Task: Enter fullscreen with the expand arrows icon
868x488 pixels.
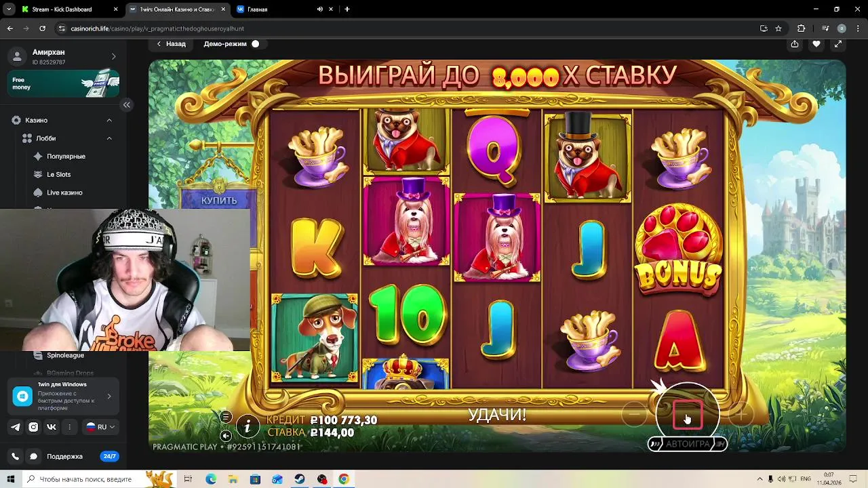Action: [838, 44]
